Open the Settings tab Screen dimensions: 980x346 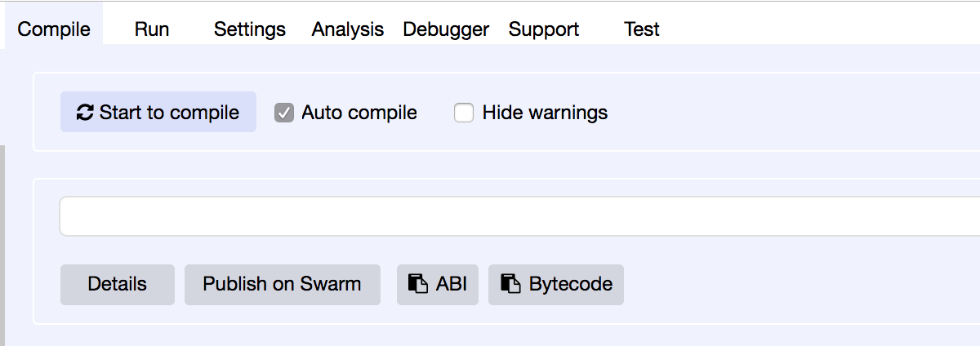click(x=250, y=29)
